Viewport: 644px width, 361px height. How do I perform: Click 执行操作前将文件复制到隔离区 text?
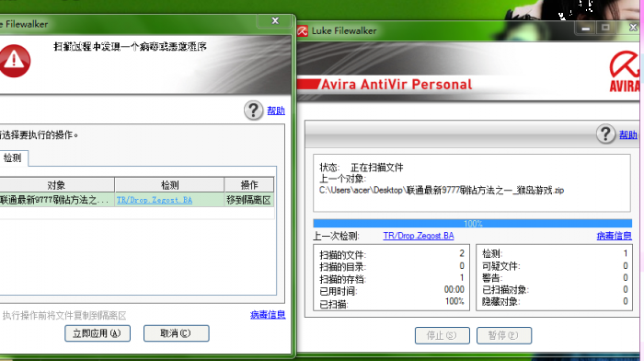(64, 315)
